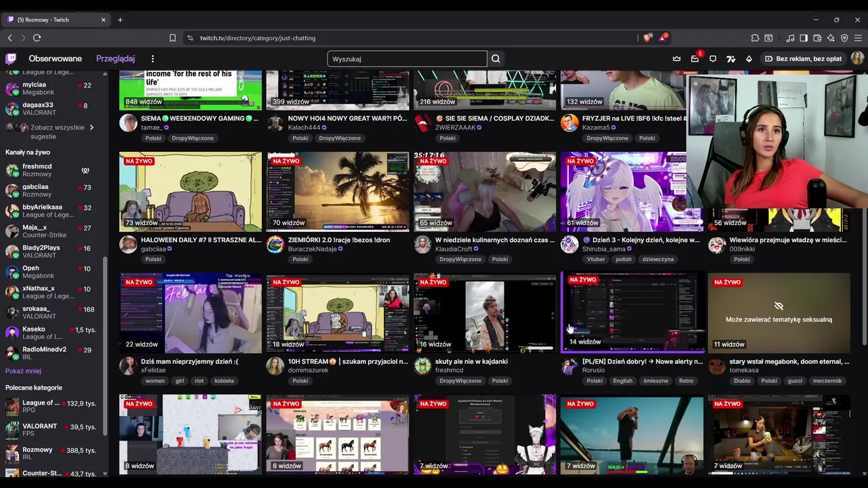The height and width of the screenshot is (488, 868).
Task: Open Obserwowane tab
Action: tap(55, 59)
